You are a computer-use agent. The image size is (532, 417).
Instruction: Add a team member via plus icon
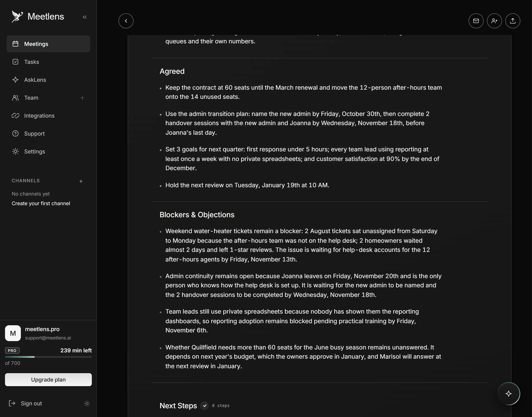point(82,98)
